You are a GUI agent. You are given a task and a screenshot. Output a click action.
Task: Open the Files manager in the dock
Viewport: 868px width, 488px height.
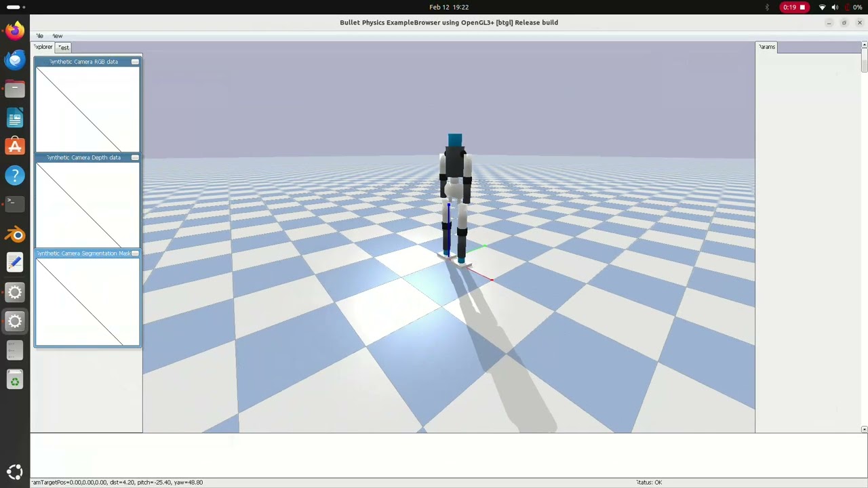15,89
